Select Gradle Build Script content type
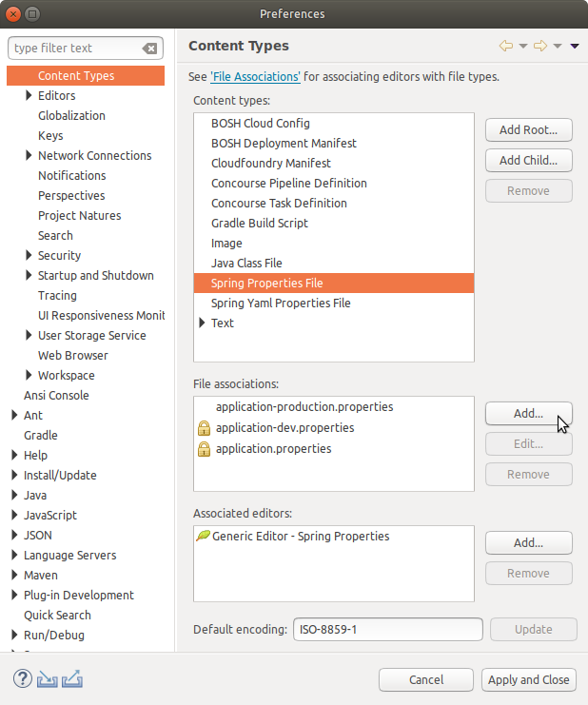 259,224
